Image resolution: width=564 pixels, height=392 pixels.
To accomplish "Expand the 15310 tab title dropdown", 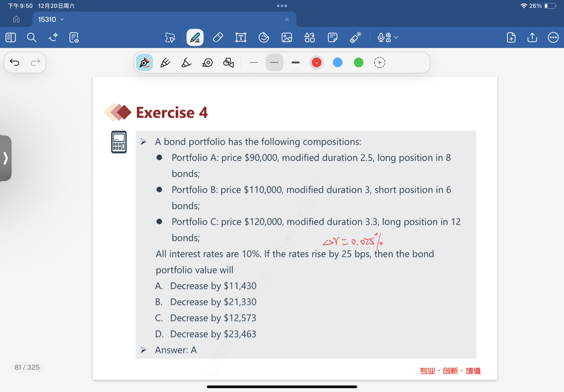I will [62, 19].
